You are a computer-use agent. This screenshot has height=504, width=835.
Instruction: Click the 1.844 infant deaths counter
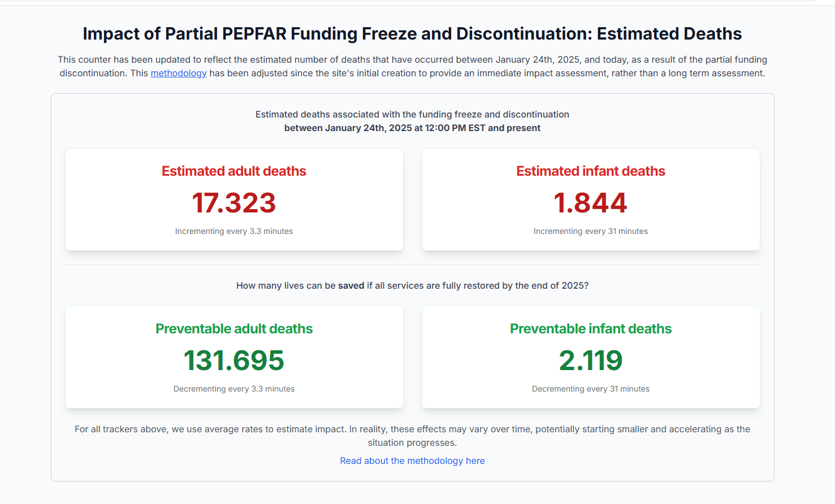590,203
